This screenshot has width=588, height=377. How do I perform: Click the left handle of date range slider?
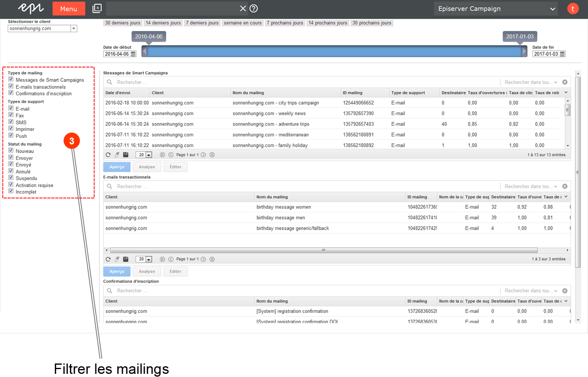point(144,51)
